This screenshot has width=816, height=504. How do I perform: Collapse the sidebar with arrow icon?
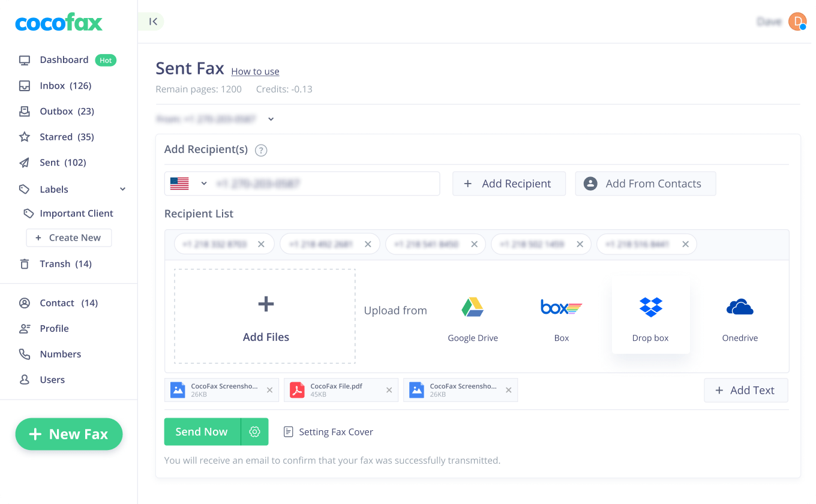tap(153, 22)
